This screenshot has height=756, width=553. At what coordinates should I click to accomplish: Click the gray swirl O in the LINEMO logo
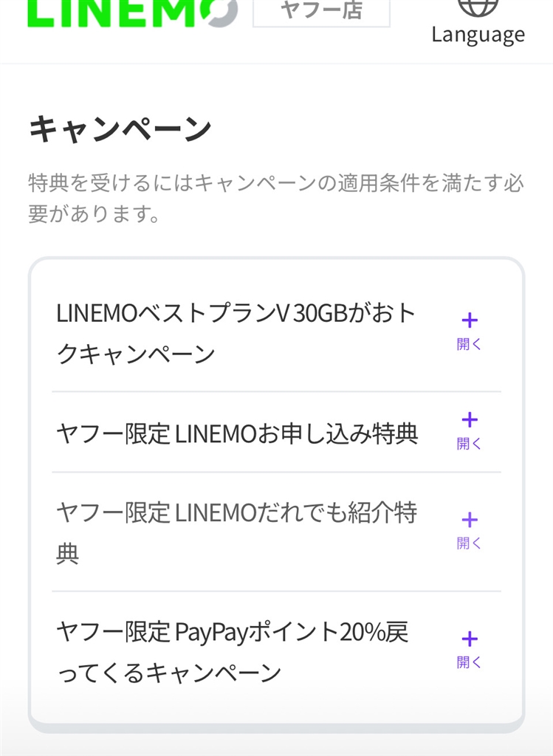tap(219, 13)
